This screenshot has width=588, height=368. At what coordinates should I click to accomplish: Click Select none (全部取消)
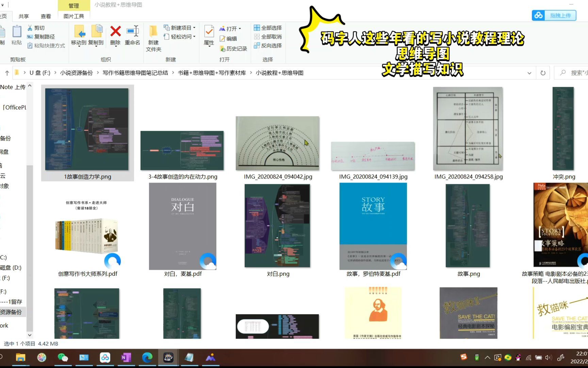[268, 36]
